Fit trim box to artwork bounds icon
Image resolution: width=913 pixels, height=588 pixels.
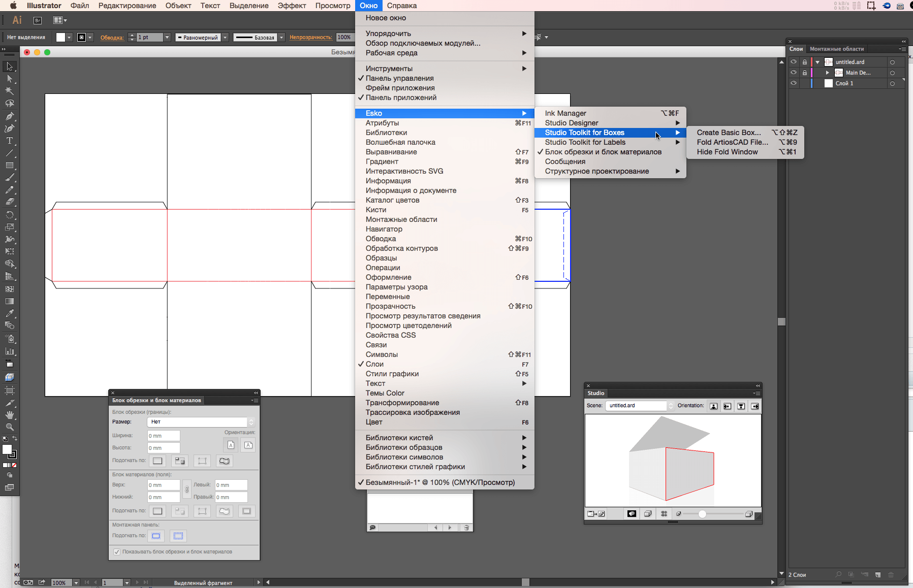(180, 461)
